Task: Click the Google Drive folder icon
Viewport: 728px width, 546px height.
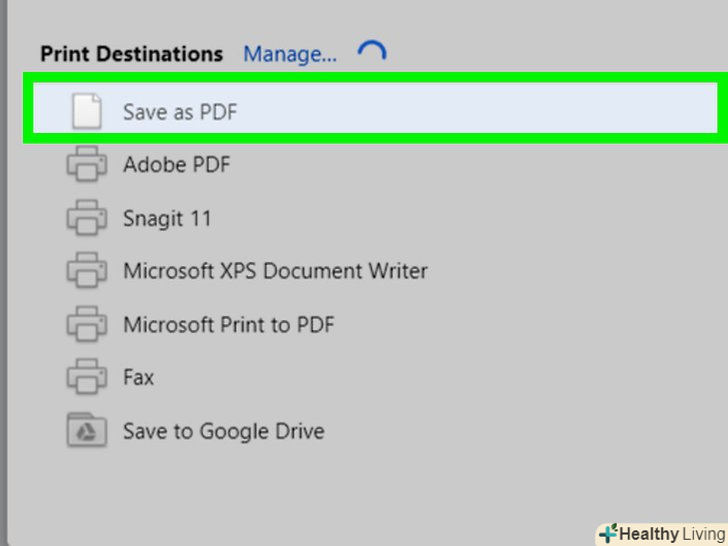Action: 87,431
